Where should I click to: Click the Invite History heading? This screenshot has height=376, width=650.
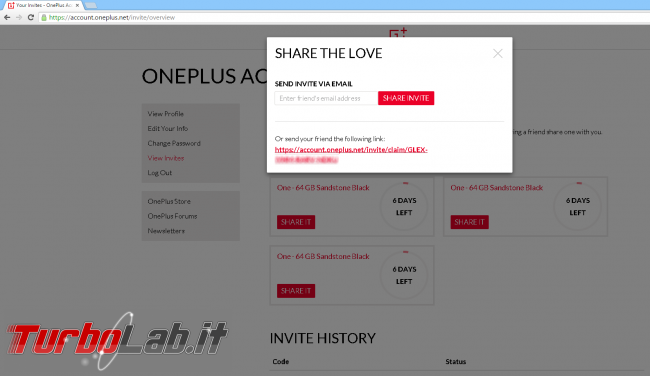[323, 338]
